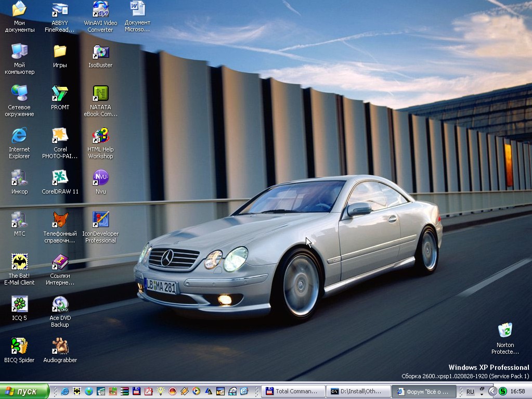Select the Nvu editor shortcut
The height and width of the screenshot is (399, 532).
pyautogui.click(x=100, y=178)
